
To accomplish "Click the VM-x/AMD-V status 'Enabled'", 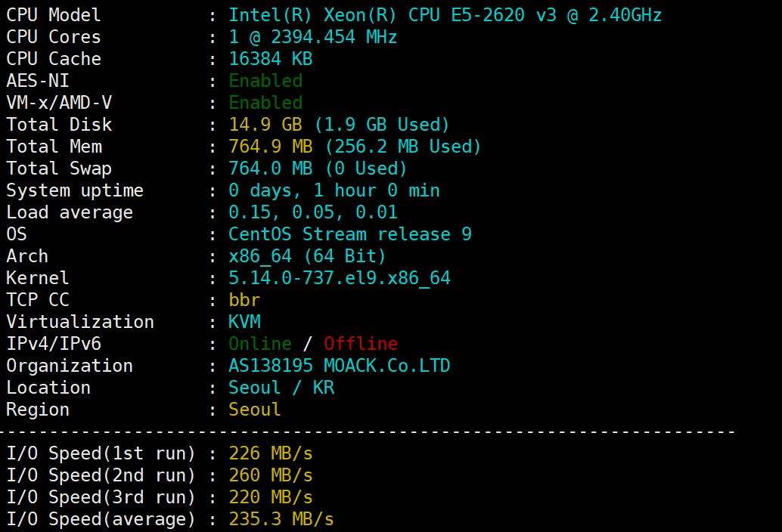I will [265, 103].
